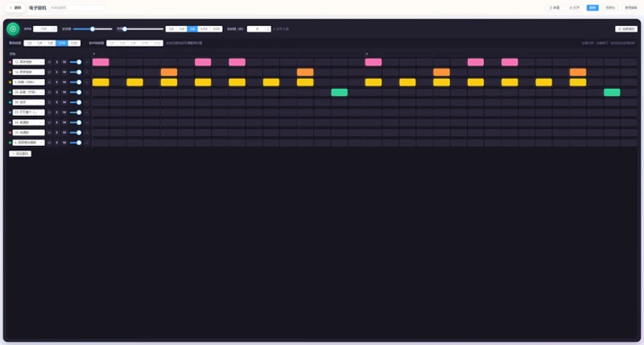Click the clear-all button with trash icon
This screenshot has width=644, height=345.
pyautogui.click(x=626, y=29)
